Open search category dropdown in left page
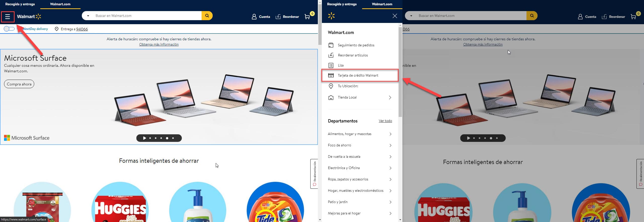644x222 pixels. tap(88, 16)
